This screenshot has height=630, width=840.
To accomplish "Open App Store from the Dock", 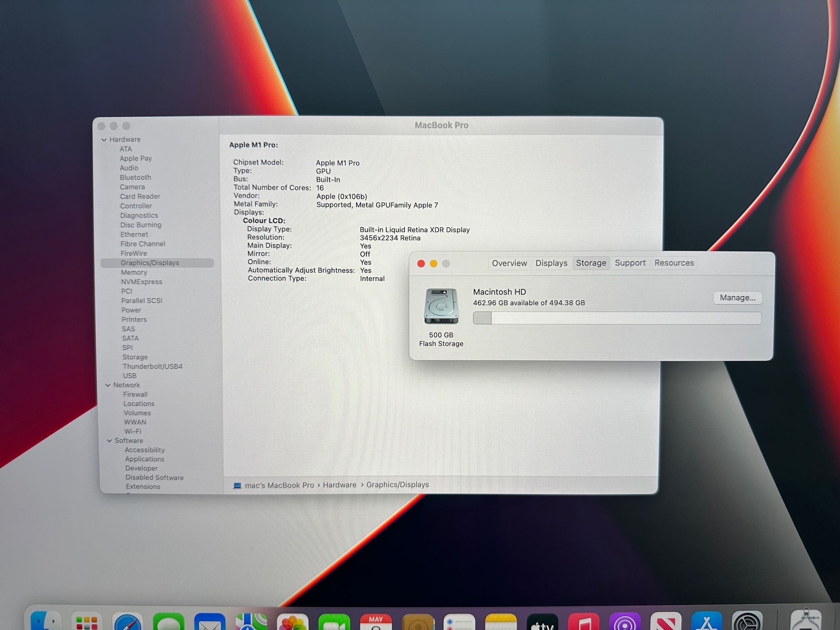I will click(707, 621).
